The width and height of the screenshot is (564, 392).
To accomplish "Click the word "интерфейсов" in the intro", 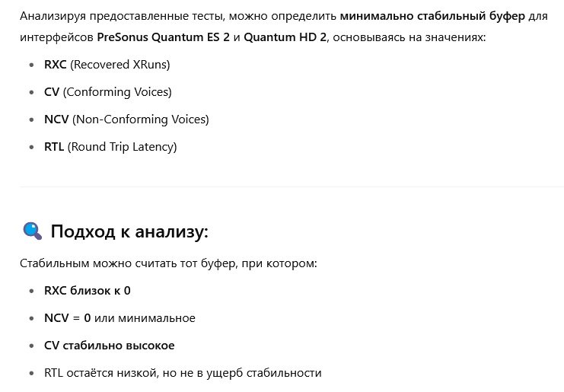I will [56, 37].
